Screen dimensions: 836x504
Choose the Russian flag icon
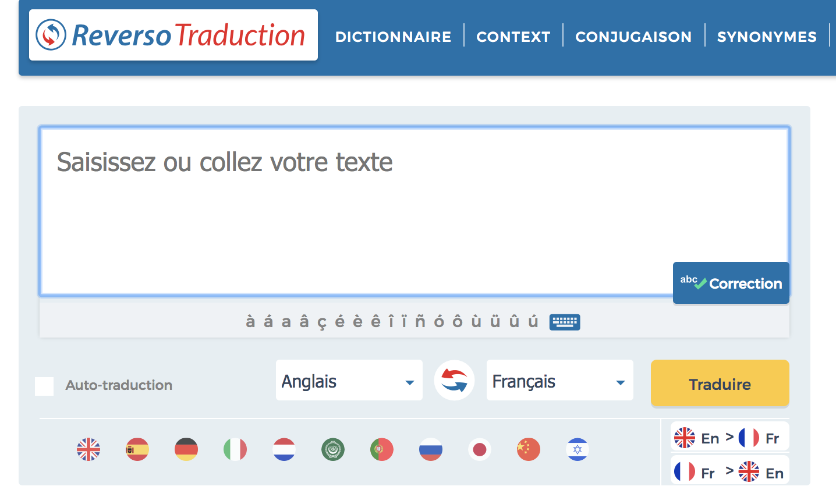coord(431,449)
